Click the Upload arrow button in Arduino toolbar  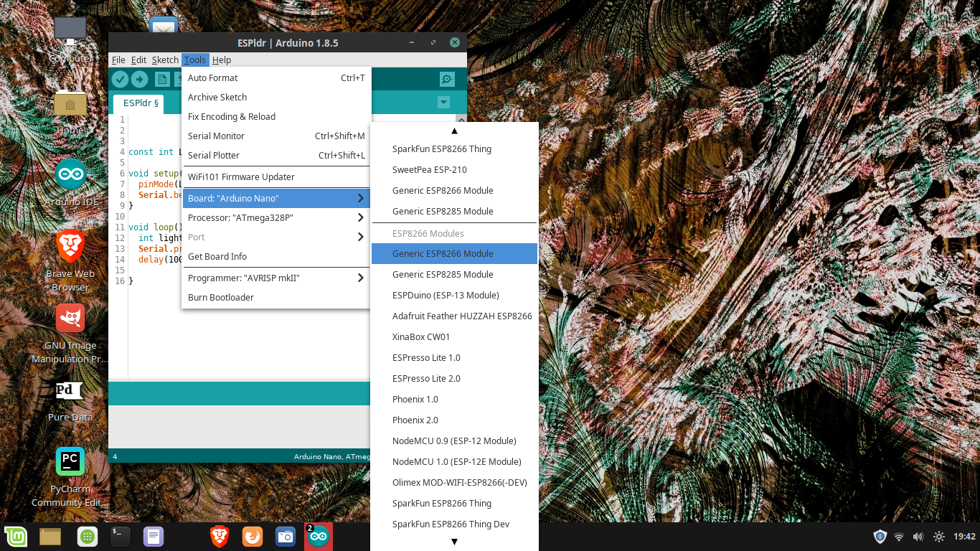click(x=139, y=80)
